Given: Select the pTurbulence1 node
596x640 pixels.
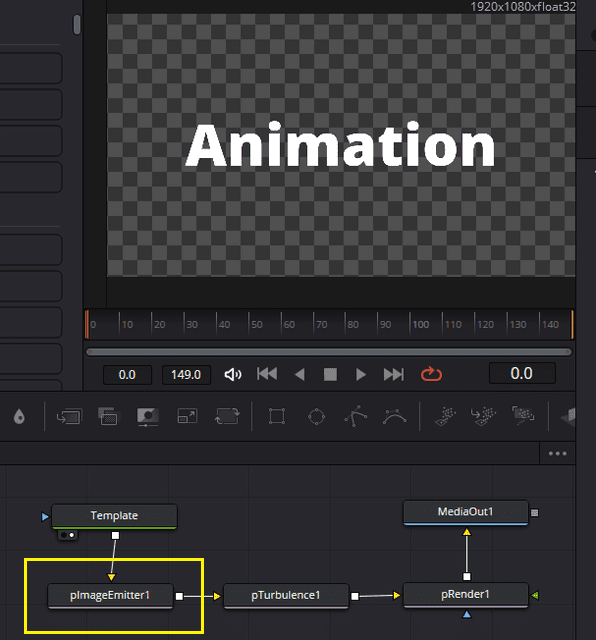Looking at the screenshot, I should coord(286,596).
